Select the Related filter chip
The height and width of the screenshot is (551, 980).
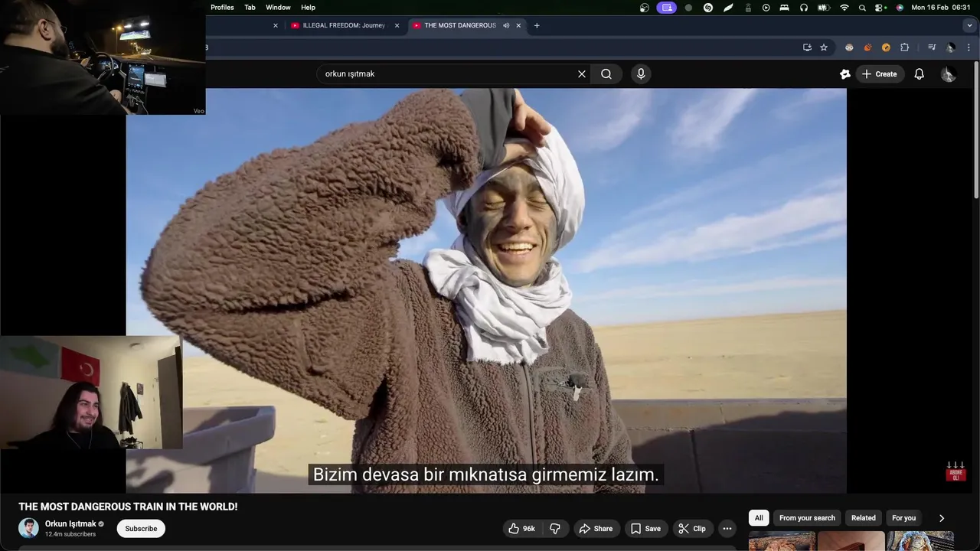[x=863, y=518]
